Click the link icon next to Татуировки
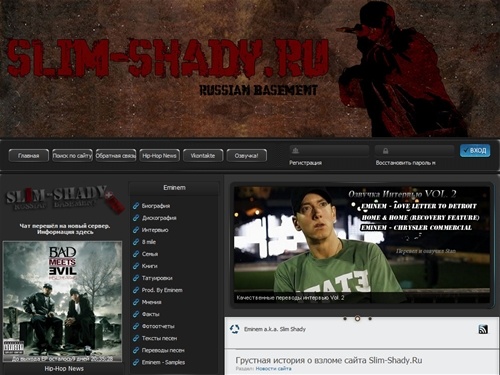The image size is (500, 375). tap(136, 278)
